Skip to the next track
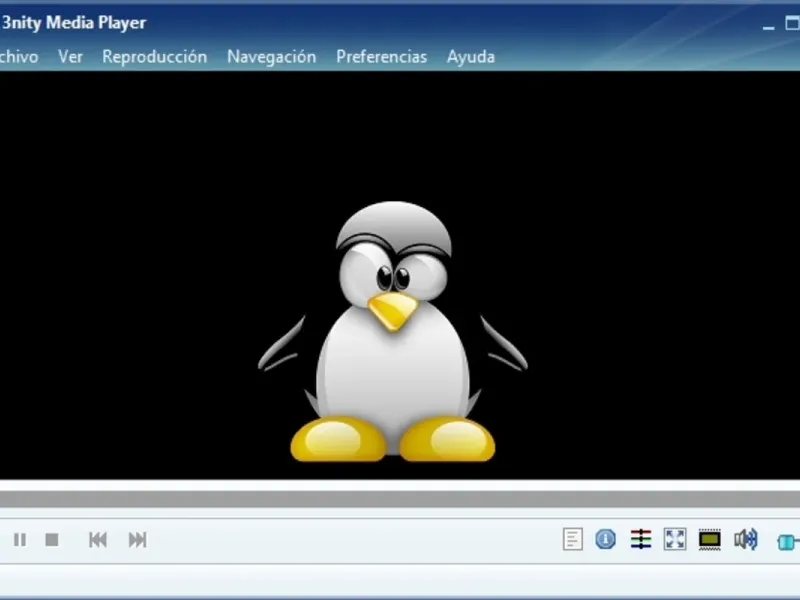The image size is (800, 600). [x=138, y=539]
